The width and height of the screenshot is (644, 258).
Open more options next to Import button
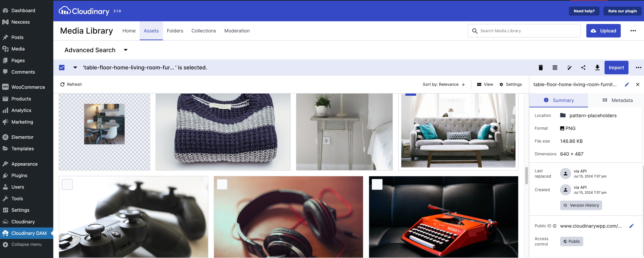[x=638, y=68]
